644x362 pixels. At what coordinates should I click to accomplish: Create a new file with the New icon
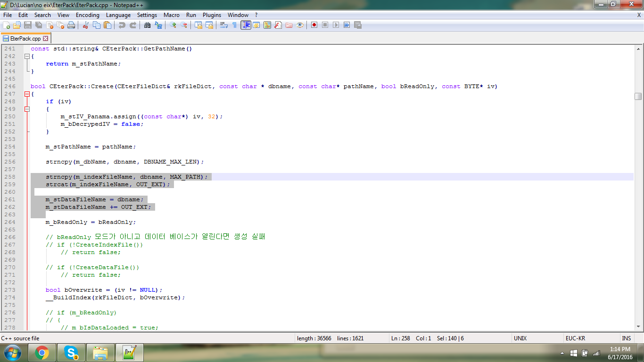coord(6,25)
